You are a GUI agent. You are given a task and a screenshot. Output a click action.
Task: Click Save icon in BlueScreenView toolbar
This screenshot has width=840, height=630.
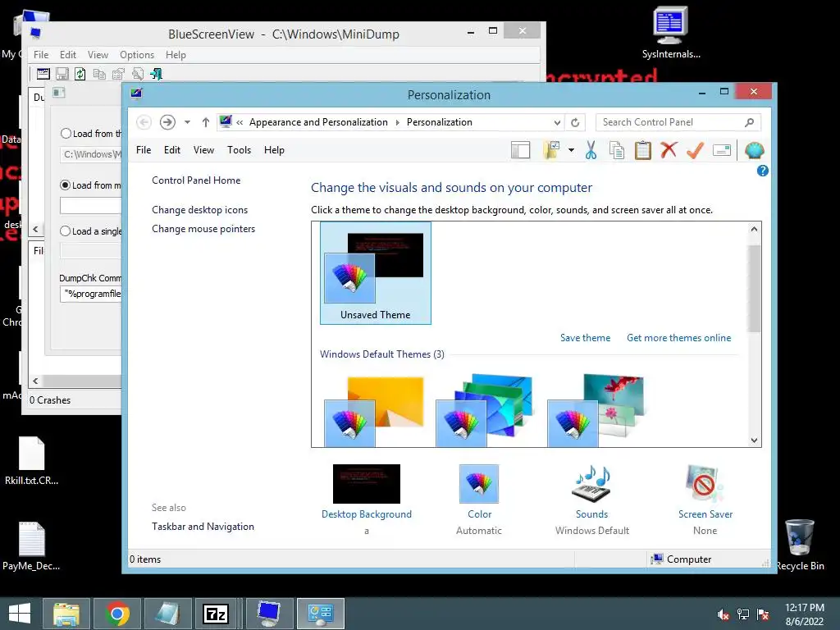[x=62, y=74]
